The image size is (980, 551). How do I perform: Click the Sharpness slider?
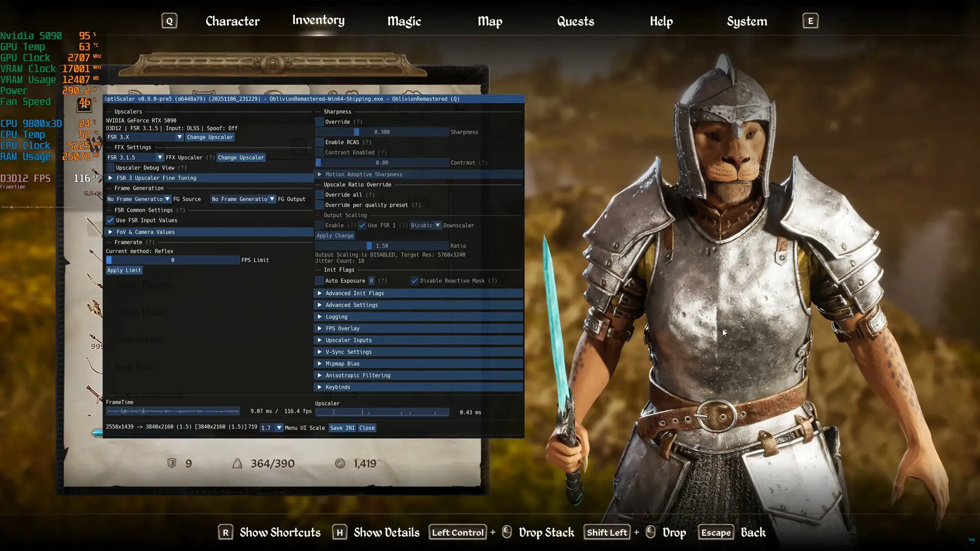pyautogui.click(x=382, y=132)
